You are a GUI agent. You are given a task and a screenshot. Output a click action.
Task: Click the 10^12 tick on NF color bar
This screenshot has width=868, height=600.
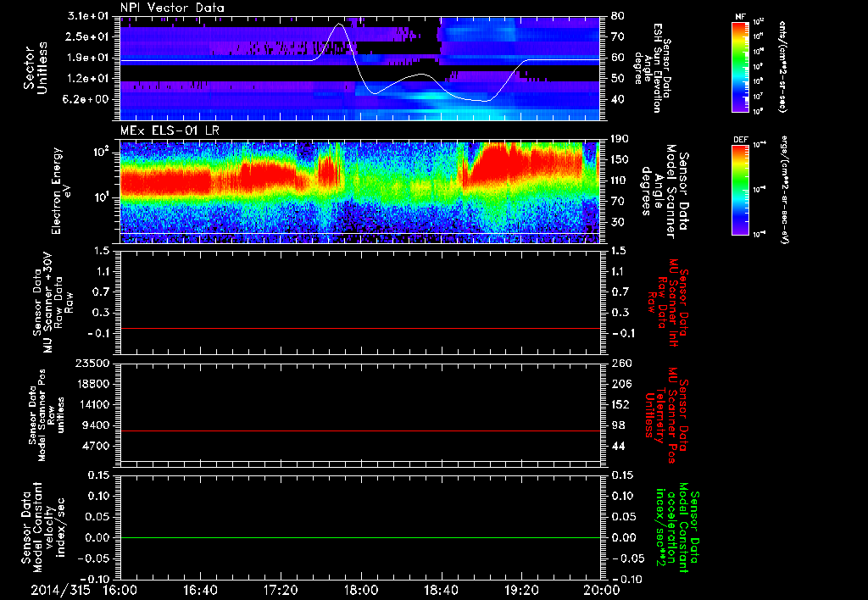pos(759,22)
